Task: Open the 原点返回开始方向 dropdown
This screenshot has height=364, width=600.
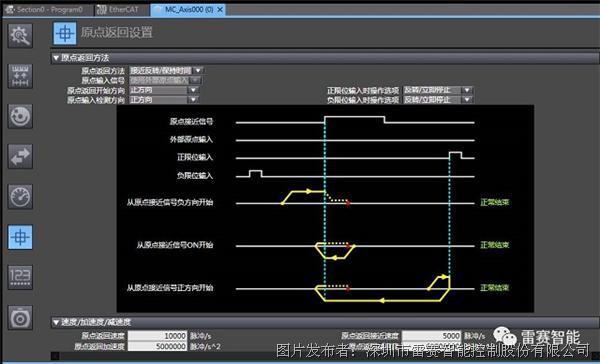Action: click(x=194, y=90)
